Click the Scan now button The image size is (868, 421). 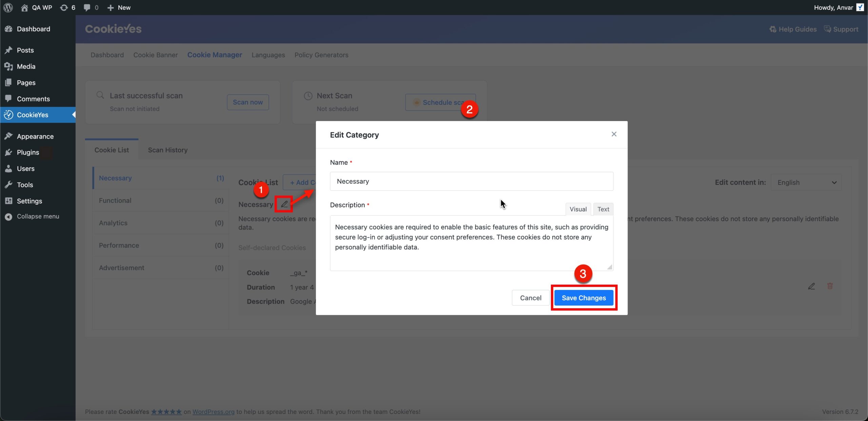tap(248, 102)
